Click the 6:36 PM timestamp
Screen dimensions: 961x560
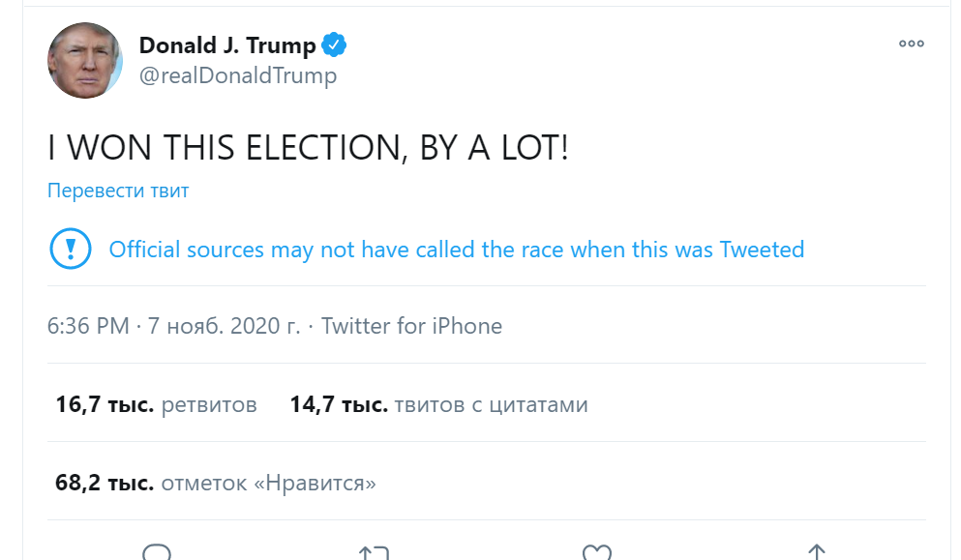(x=88, y=326)
